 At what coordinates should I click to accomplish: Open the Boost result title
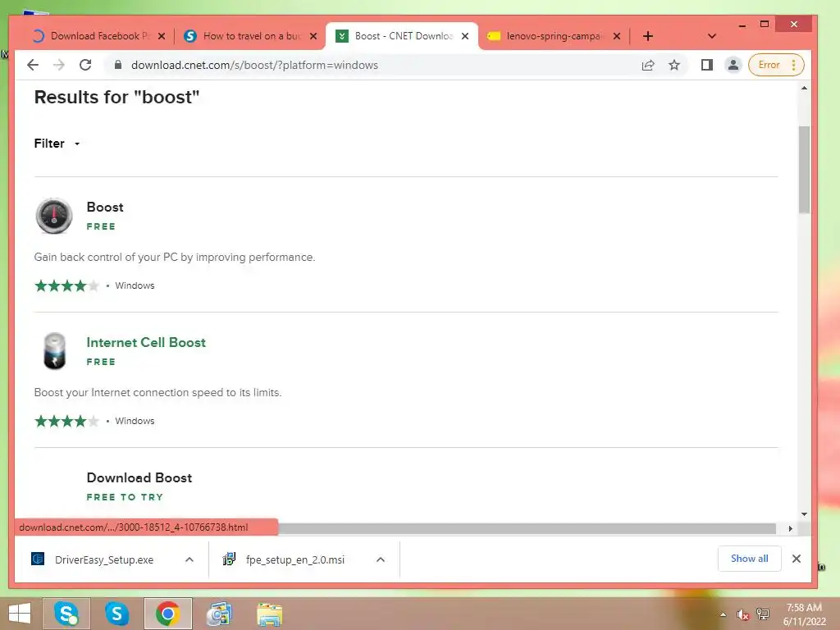105,207
